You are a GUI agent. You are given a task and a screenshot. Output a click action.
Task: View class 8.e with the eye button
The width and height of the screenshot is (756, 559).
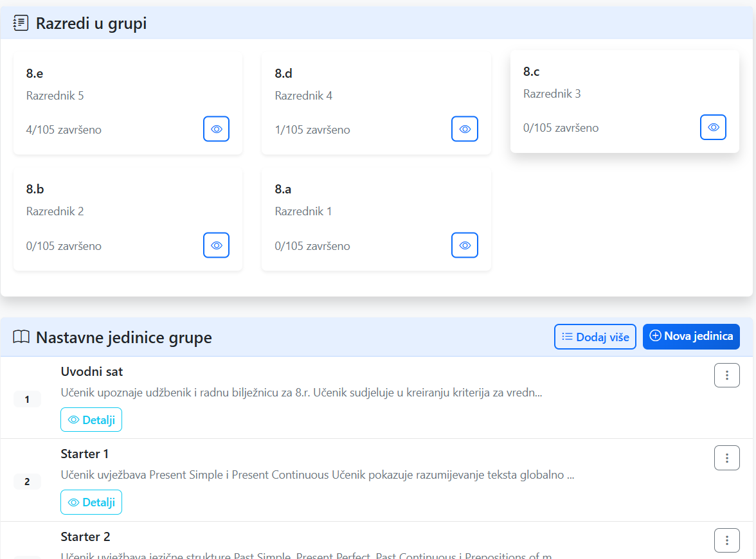(x=216, y=129)
